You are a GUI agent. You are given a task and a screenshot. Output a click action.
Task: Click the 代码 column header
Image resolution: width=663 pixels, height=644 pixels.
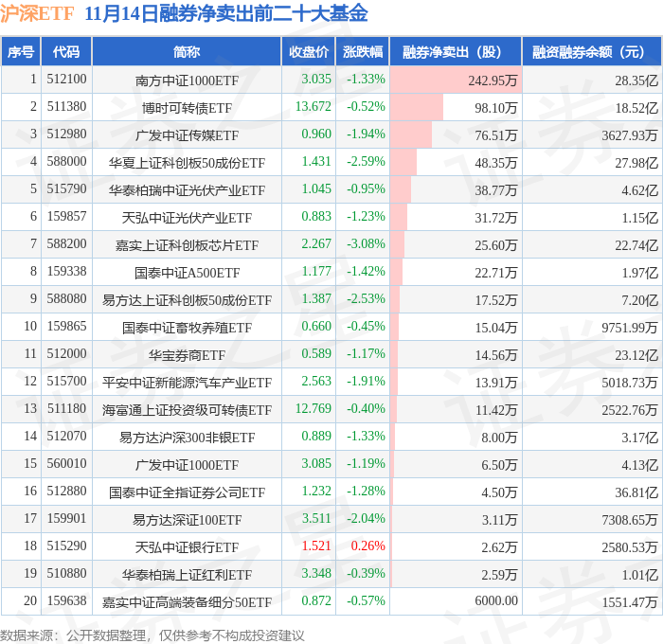coord(66,51)
